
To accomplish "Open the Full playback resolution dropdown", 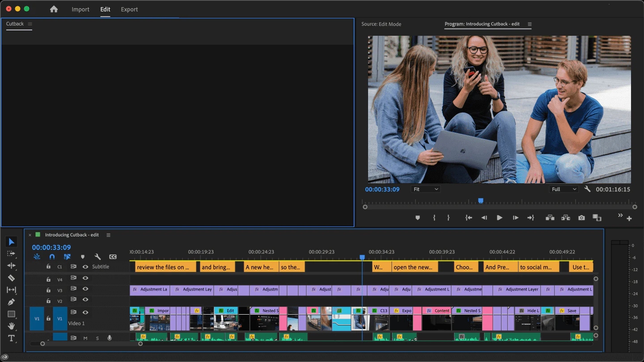I will click(x=563, y=189).
